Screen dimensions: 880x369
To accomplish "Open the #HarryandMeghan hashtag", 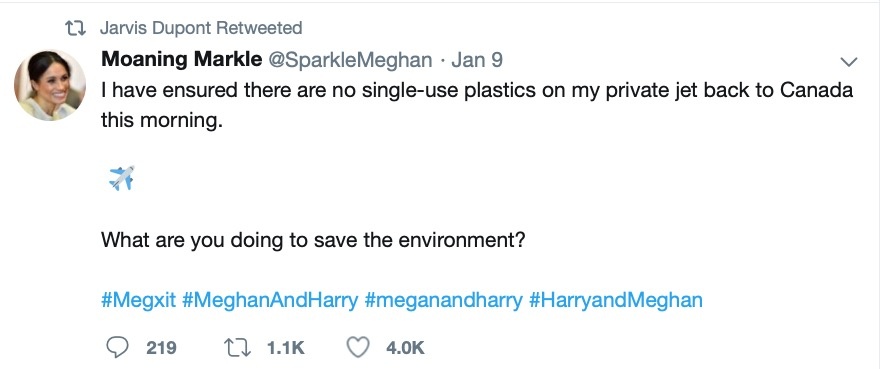I will (616, 300).
